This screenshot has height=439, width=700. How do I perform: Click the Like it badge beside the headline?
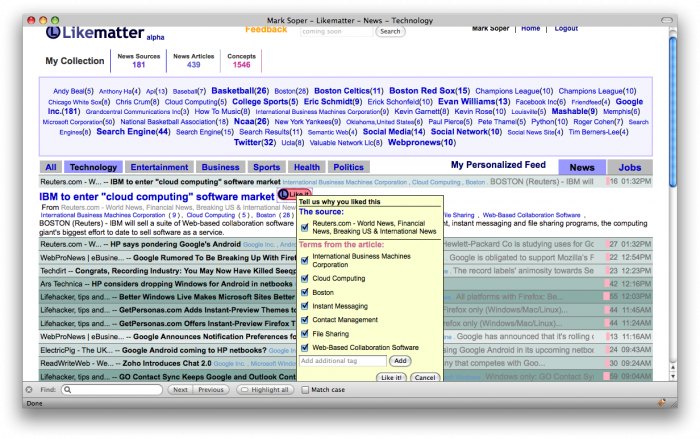coord(296,193)
